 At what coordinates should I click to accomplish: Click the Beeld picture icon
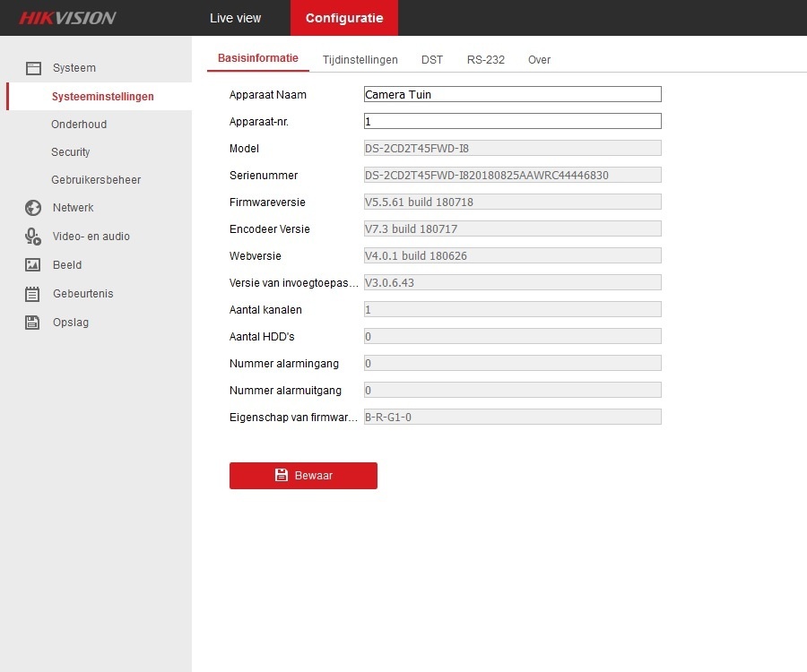(x=33, y=265)
